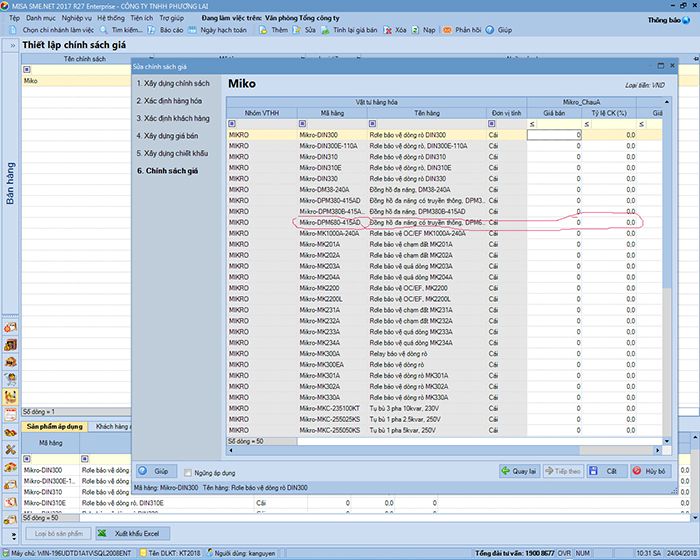700x560 pixels.
Task: Open filter operator for Mã hàng column in dialog
Action: [x=302, y=124]
